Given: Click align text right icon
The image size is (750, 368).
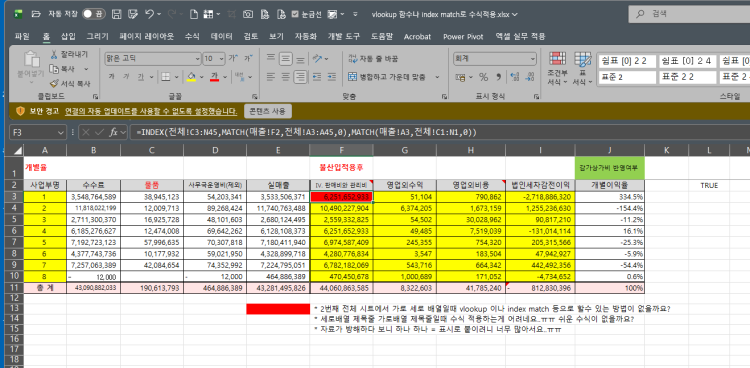Looking at the screenshot, I should pyautogui.click(x=300, y=77).
